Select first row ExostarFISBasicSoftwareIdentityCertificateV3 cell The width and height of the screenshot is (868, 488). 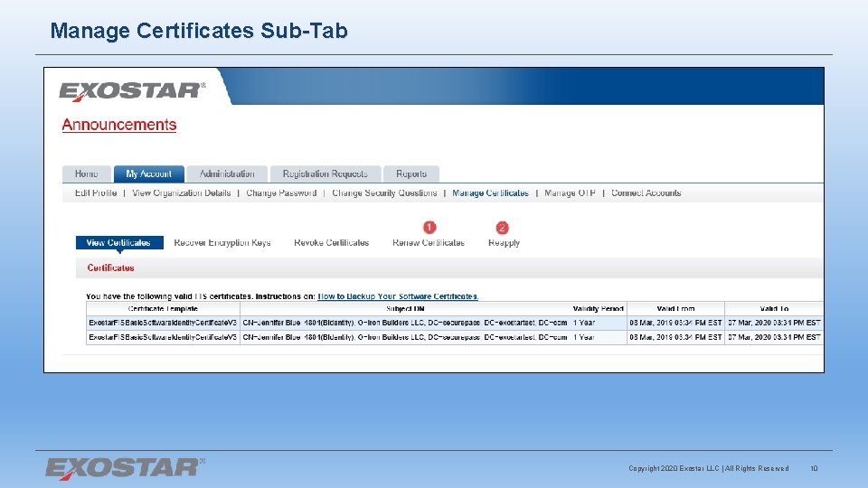[x=163, y=323]
